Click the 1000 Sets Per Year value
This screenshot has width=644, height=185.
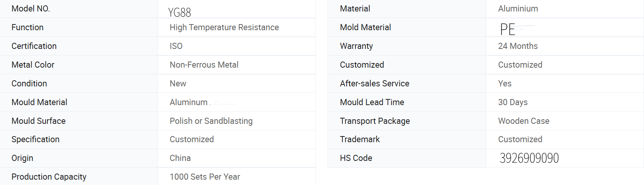click(205, 177)
